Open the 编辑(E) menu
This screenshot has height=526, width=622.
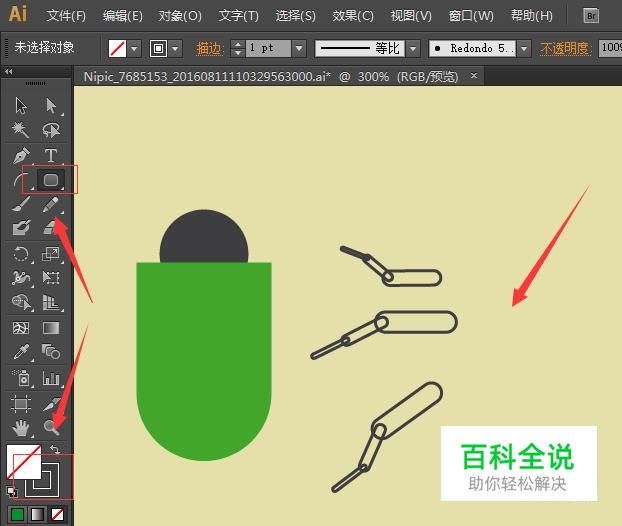[123, 16]
